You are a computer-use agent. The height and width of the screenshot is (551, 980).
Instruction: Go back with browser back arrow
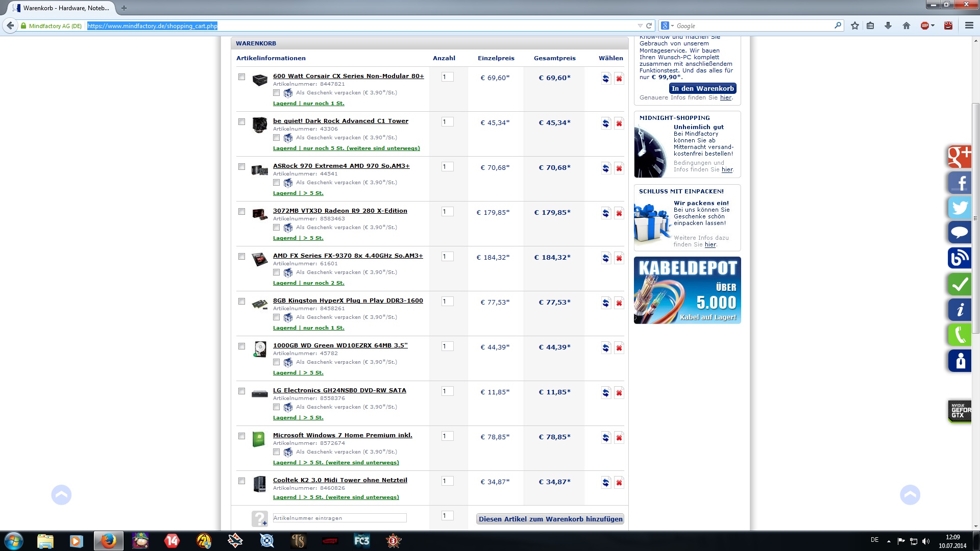pos(10,26)
